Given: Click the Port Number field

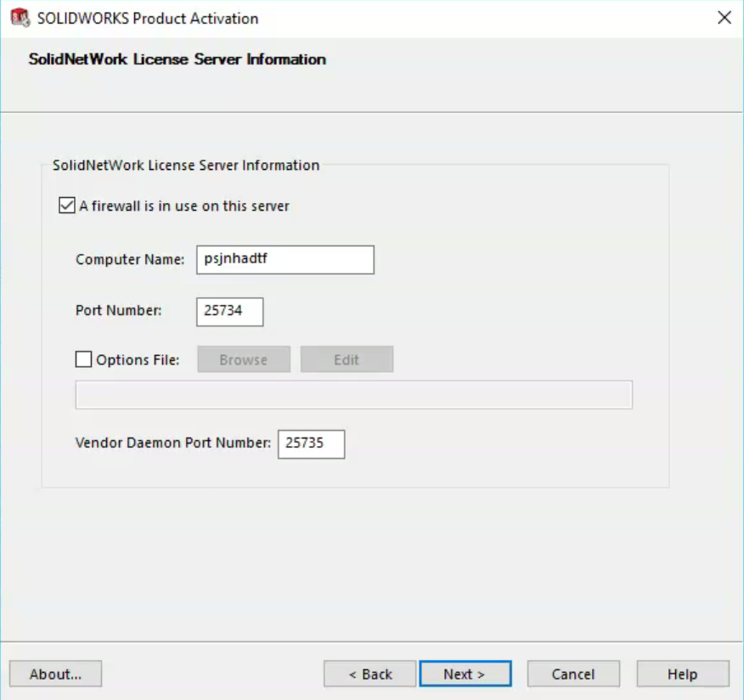Looking at the screenshot, I should [x=229, y=312].
